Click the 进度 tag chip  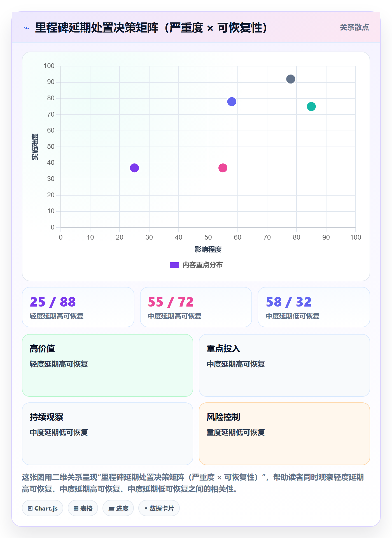pos(118,508)
